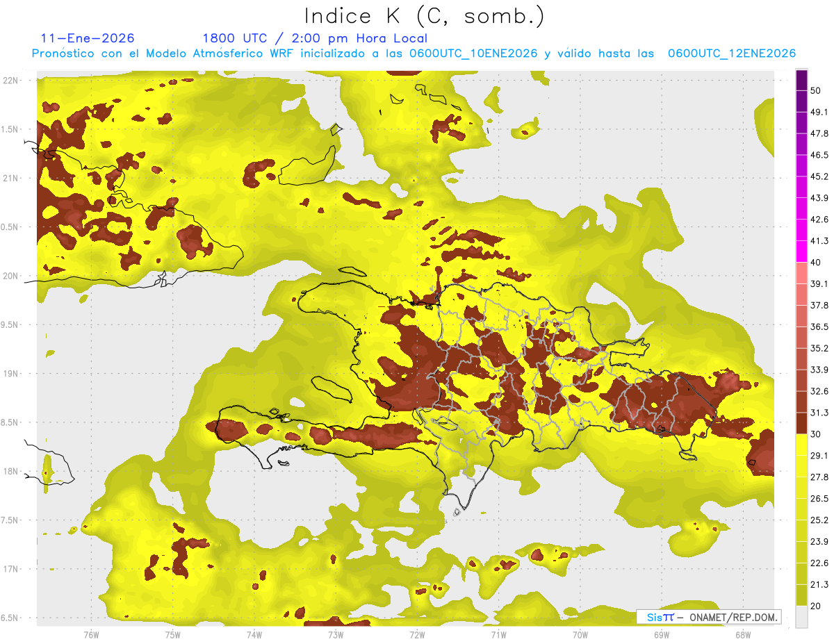Select the 20N latitude label
This screenshot has width=834, height=644.
(x=10, y=276)
